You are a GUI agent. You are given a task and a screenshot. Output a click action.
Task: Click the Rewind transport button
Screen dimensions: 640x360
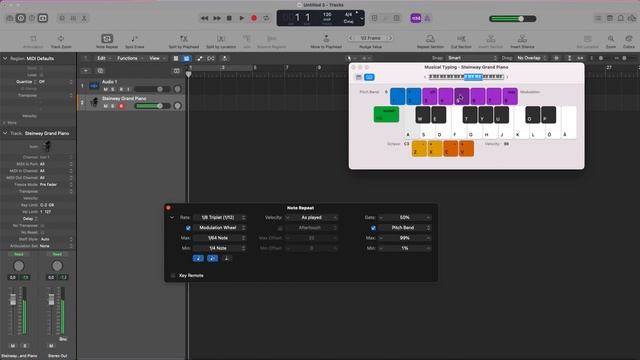pyautogui.click(x=204, y=18)
